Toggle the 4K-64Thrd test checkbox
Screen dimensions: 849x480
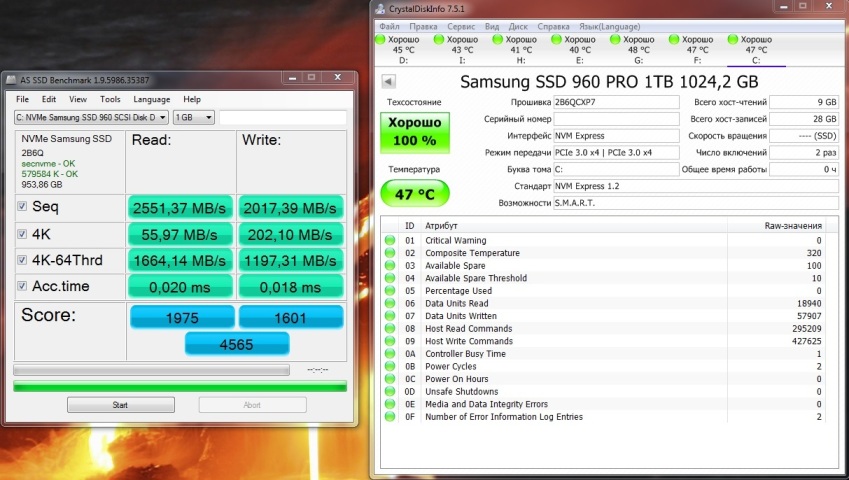(x=22, y=260)
